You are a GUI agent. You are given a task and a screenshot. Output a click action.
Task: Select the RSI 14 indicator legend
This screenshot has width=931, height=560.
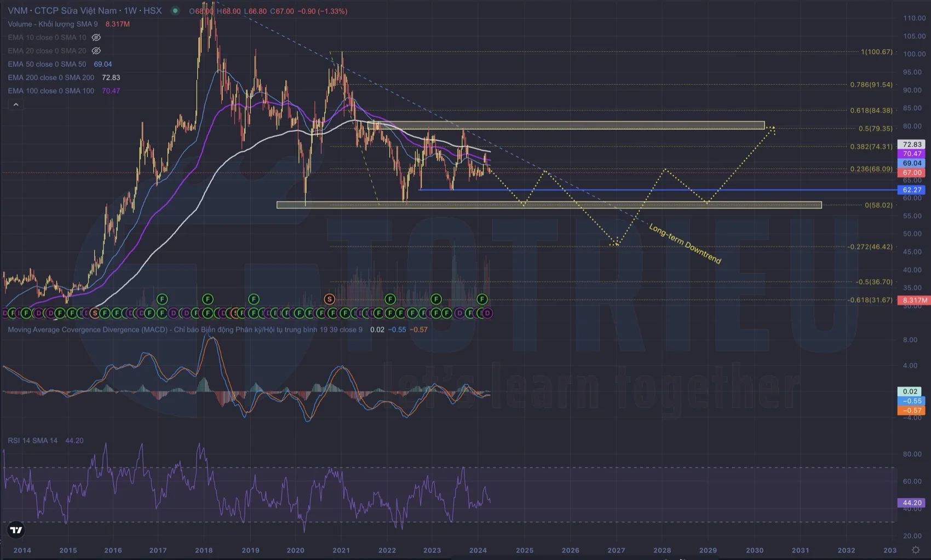click(x=32, y=441)
